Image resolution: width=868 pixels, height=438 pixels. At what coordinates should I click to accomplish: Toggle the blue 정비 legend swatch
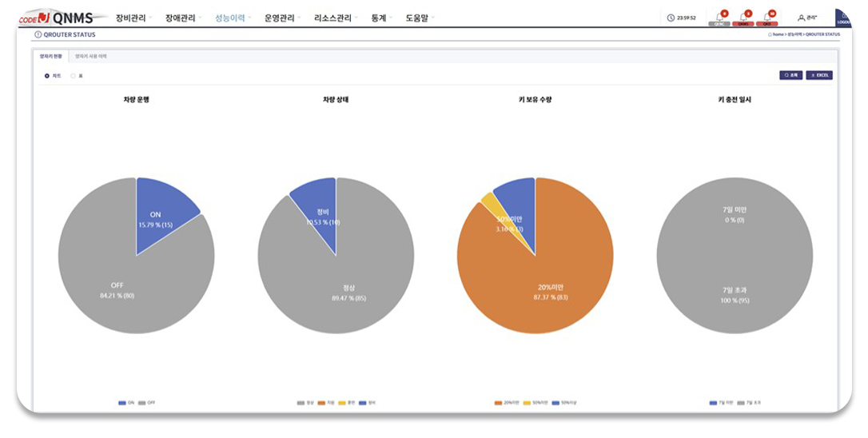[x=363, y=403]
